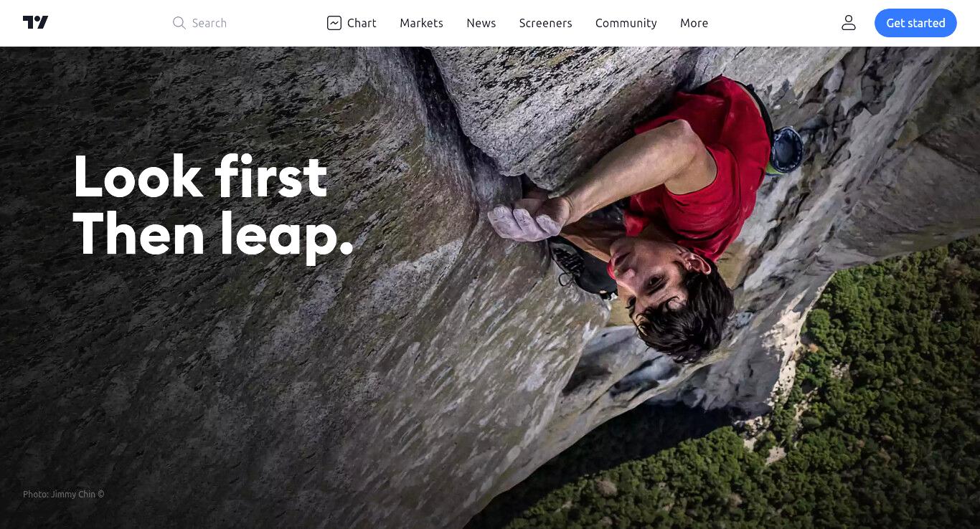Click the TradingView logo
The image size is (980, 529).
tap(35, 23)
